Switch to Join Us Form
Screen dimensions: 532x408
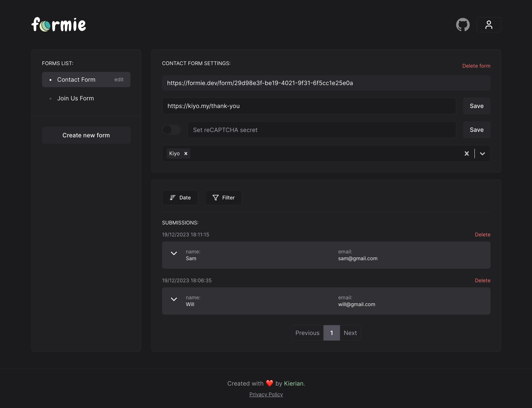point(75,98)
